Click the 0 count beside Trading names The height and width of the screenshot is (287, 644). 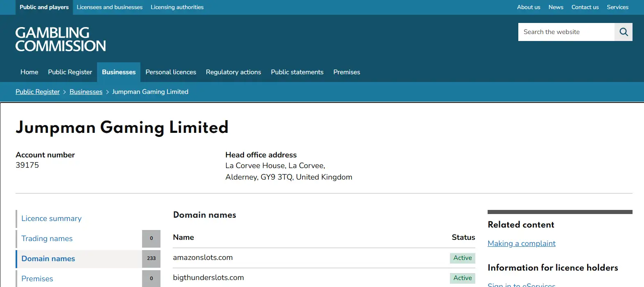pyautogui.click(x=151, y=239)
